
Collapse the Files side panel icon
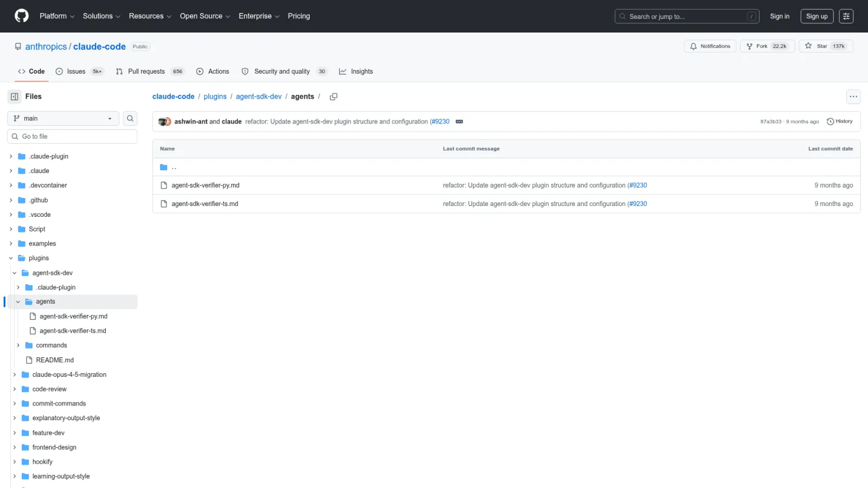[x=15, y=97]
